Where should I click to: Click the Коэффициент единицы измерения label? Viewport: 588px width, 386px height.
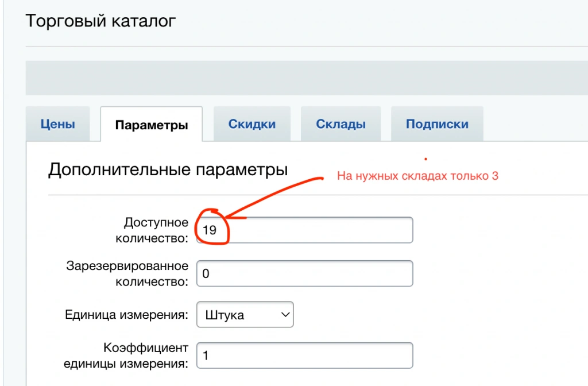[126, 355]
